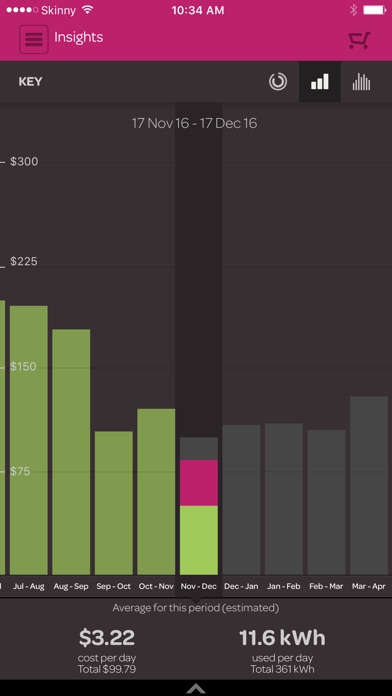Expand the bottom panel with up chevron
Viewport: 392px width, 696px height.
(x=196, y=688)
